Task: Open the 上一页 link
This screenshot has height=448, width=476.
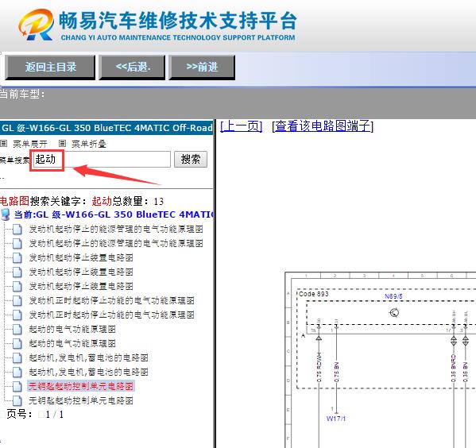Action: click(x=242, y=126)
